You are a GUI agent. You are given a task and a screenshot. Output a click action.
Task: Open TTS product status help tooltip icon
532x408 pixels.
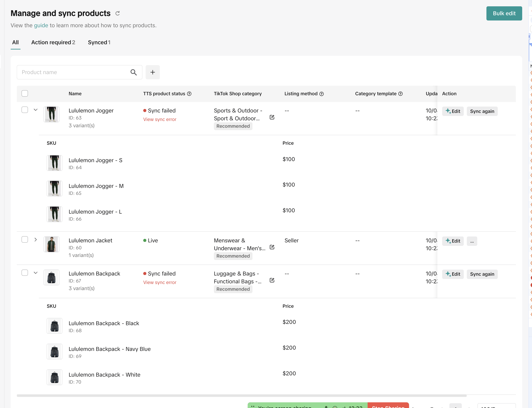pyautogui.click(x=189, y=94)
